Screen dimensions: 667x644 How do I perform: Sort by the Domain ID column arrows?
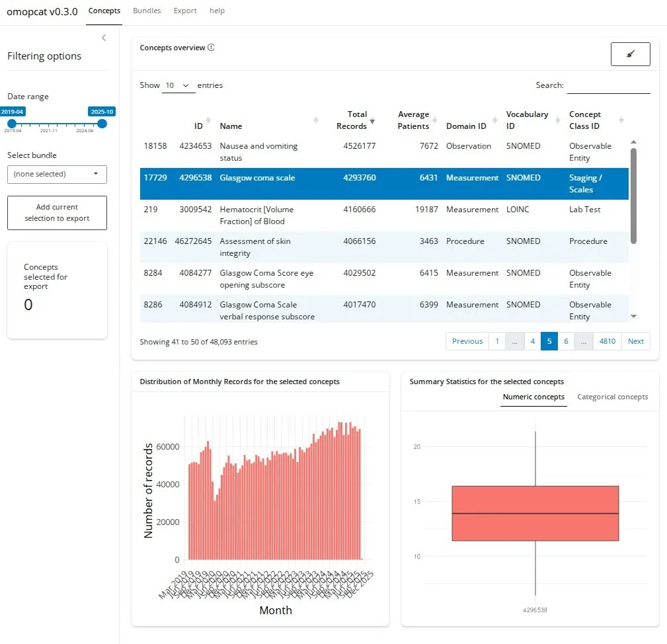[x=494, y=120]
